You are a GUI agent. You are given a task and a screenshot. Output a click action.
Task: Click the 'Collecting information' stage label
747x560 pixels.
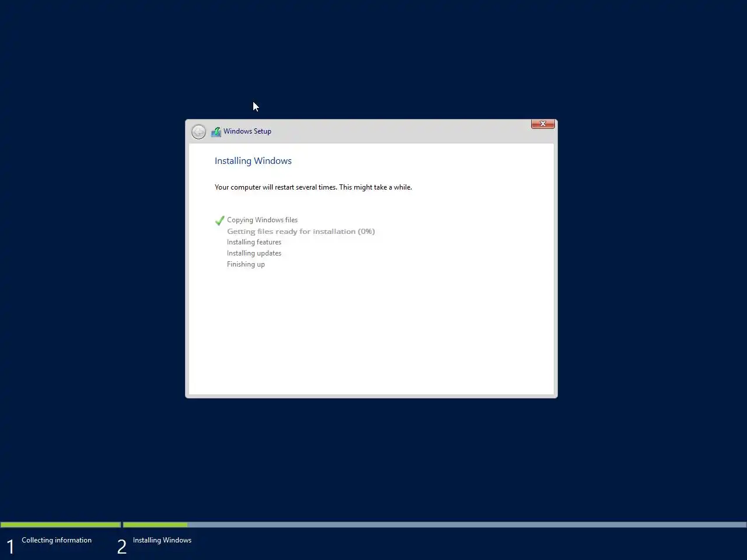(x=57, y=540)
